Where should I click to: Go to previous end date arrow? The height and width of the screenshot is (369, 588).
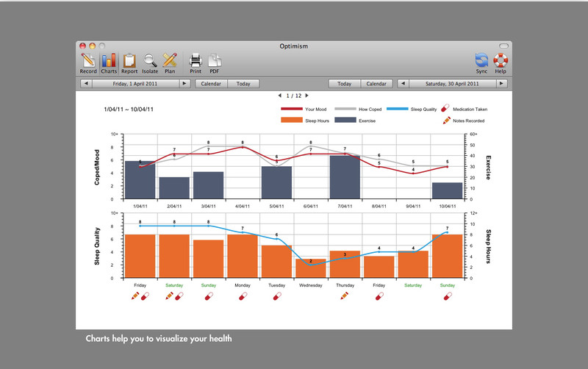403,84
